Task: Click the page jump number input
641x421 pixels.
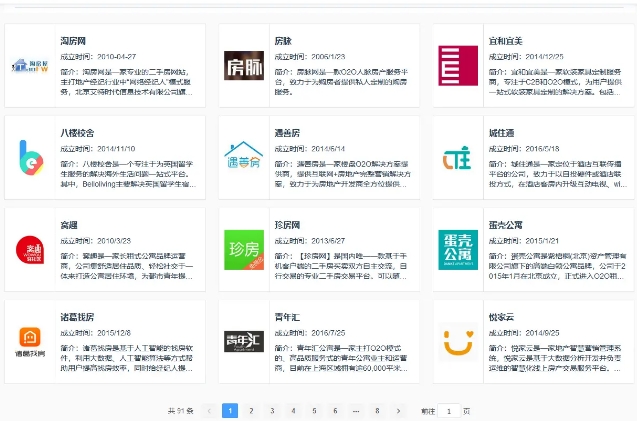Action: click(x=449, y=411)
